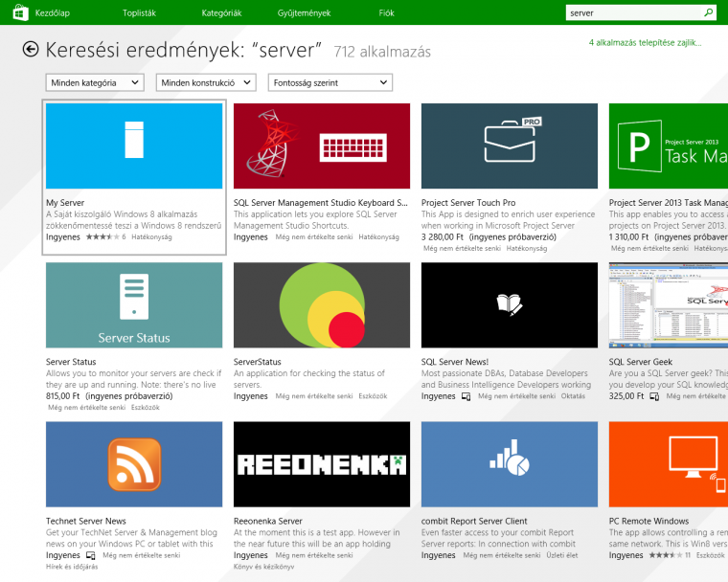
Task: Click the My Server star rating
Action: pos(102,237)
